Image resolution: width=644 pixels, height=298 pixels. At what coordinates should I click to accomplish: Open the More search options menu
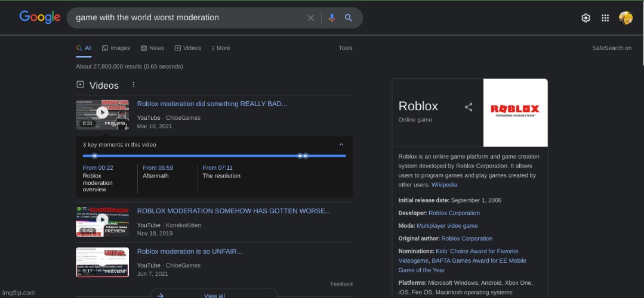221,48
